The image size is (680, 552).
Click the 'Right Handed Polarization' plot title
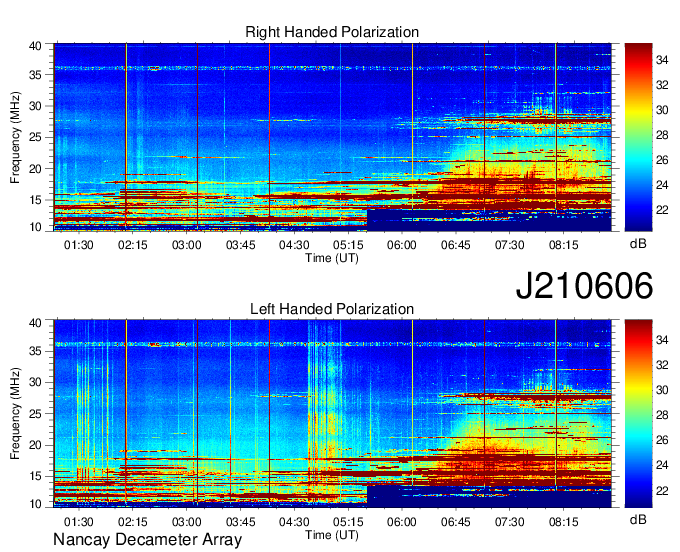point(332,32)
